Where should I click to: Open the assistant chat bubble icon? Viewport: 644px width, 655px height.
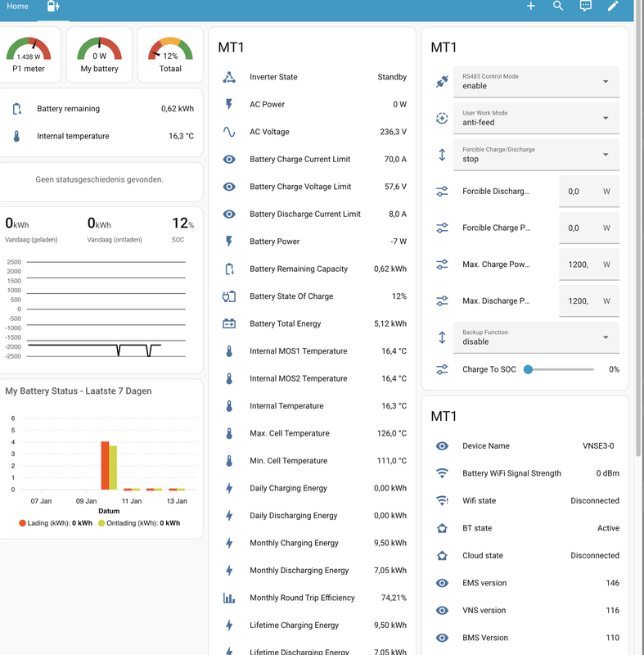click(x=586, y=6)
